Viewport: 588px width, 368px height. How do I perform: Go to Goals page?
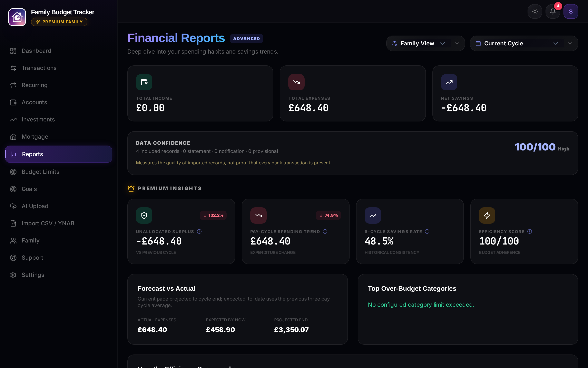click(59, 189)
